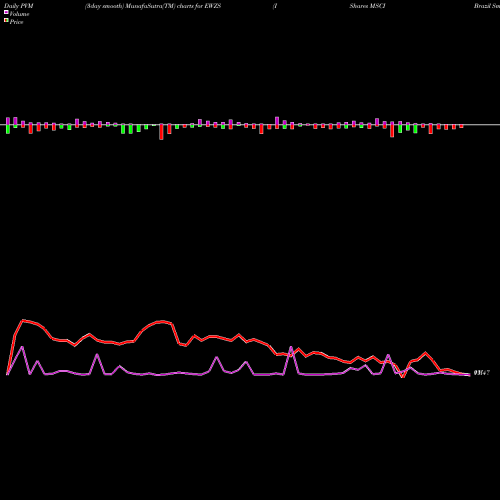Click the end-of-line value label beside the curves
Screen dimensions: 500x500
click(x=482, y=373)
